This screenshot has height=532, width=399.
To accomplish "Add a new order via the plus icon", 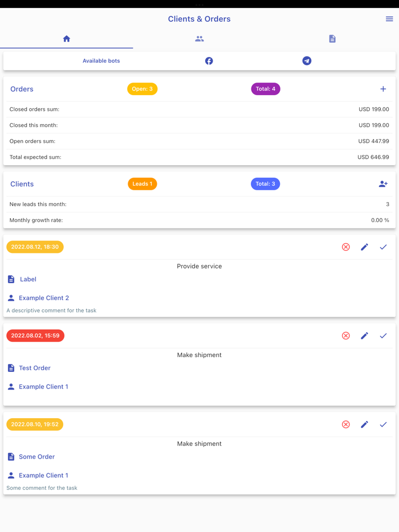I will coord(383,89).
